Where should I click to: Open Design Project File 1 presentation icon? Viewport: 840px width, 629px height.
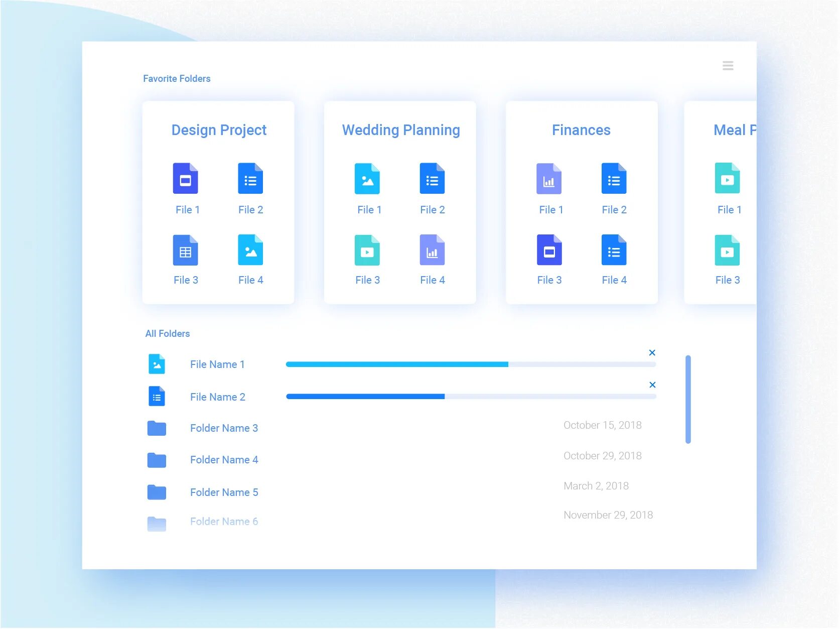(186, 178)
